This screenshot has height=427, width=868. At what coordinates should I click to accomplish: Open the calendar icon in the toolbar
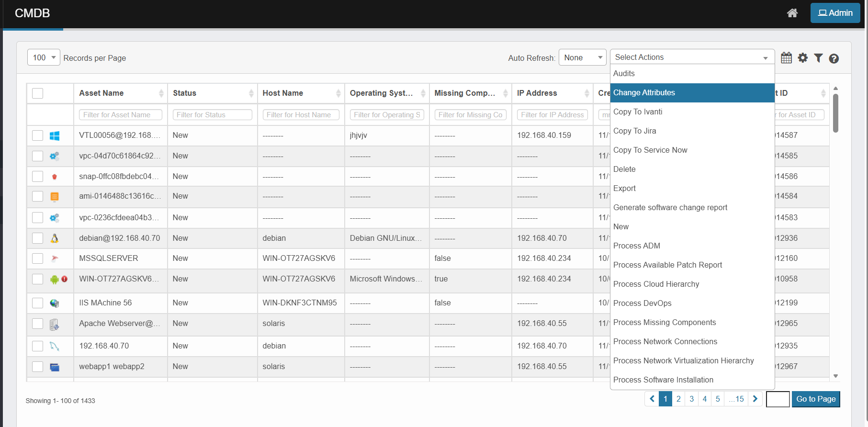click(786, 58)
